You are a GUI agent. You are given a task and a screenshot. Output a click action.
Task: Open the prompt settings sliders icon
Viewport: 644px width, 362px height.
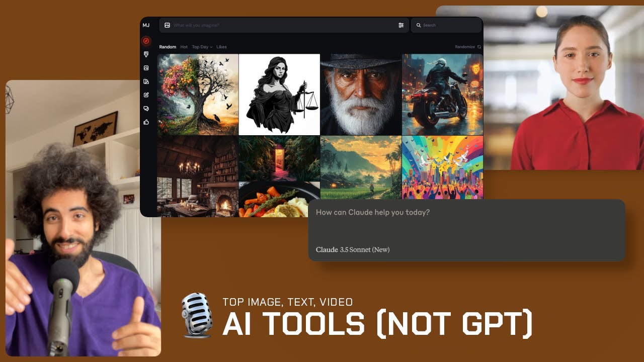(401, 25)
